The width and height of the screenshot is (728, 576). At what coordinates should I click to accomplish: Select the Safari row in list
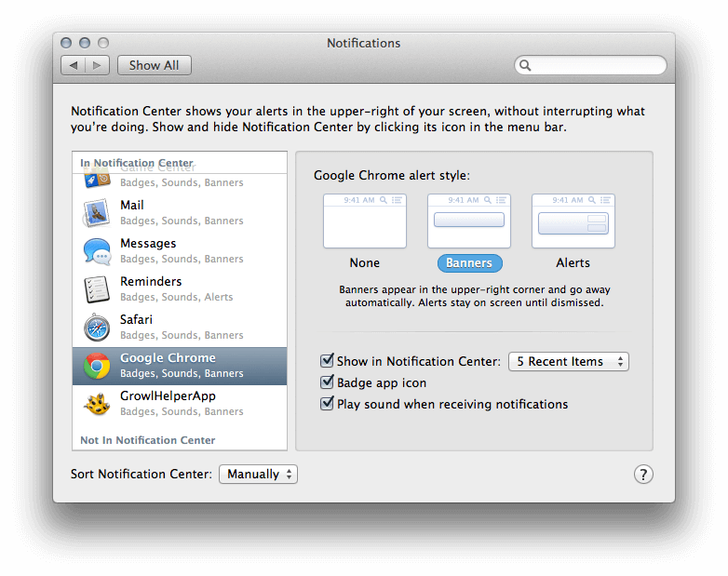180,328
